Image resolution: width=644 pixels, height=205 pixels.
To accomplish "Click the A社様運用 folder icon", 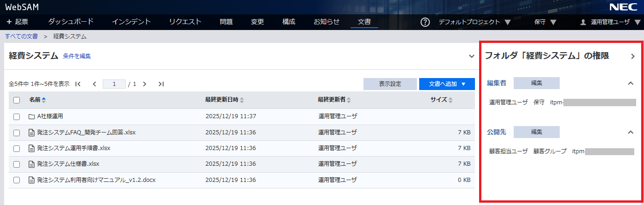I will (32, 116).
